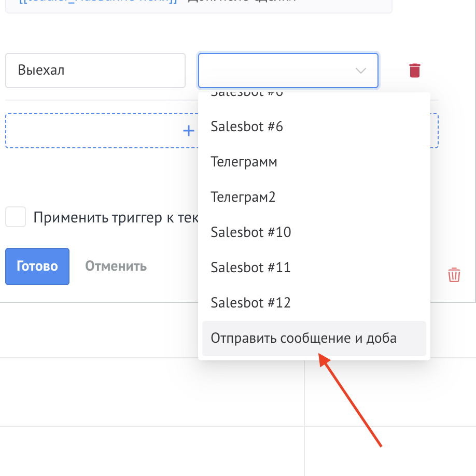Open the empty bot selection combo box
Viewport: 476px width, 476px height.
click(x=288, y=71)
